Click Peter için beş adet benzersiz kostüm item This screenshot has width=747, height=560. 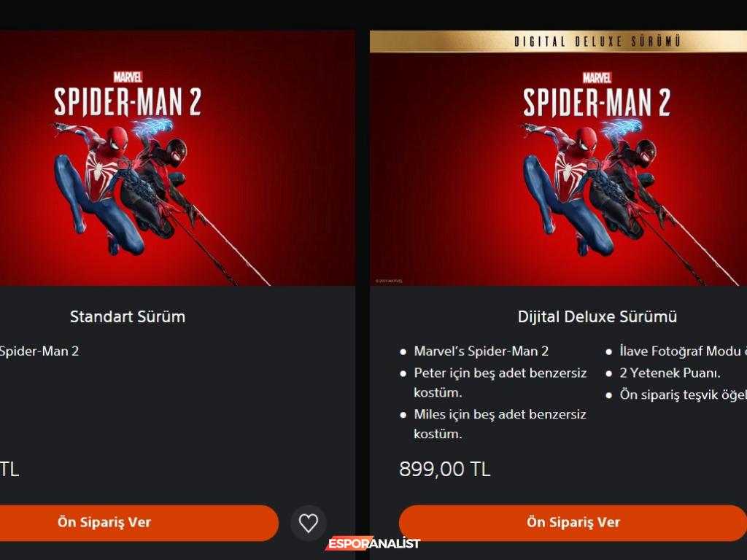pyautogui.click(x=500, y=383)
